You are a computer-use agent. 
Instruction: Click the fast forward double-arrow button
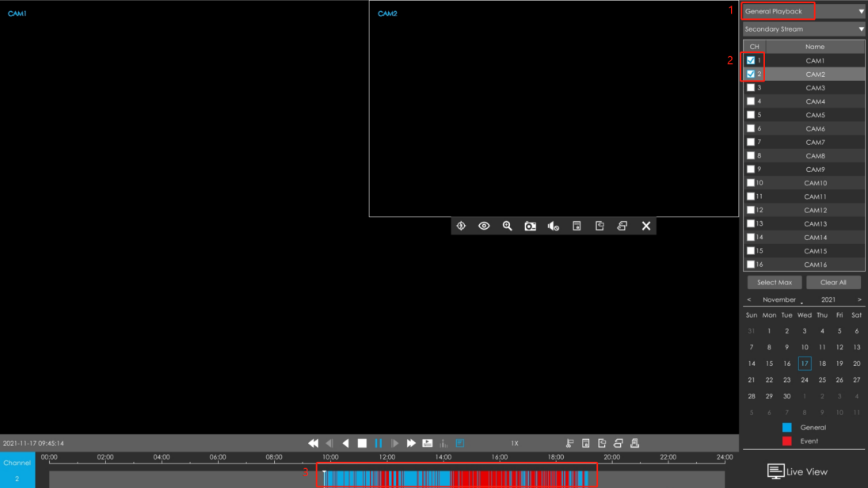tap(411, 443)
